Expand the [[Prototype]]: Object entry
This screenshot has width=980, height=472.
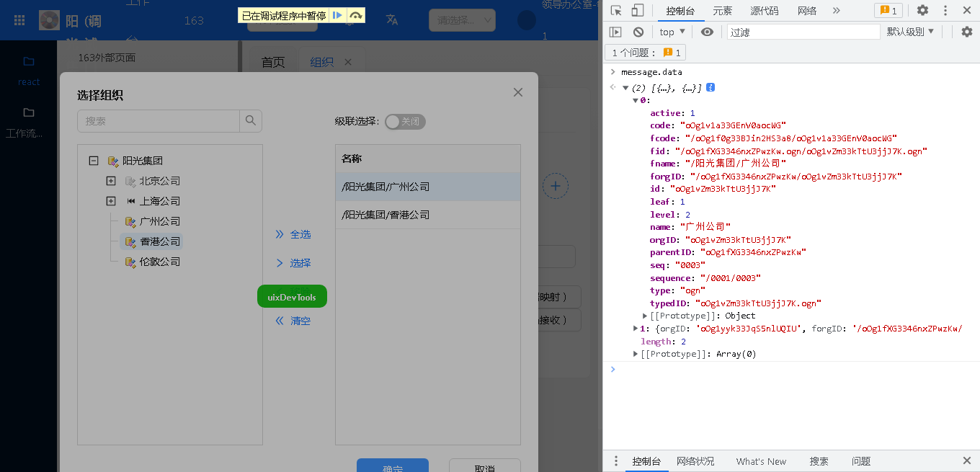646,316
